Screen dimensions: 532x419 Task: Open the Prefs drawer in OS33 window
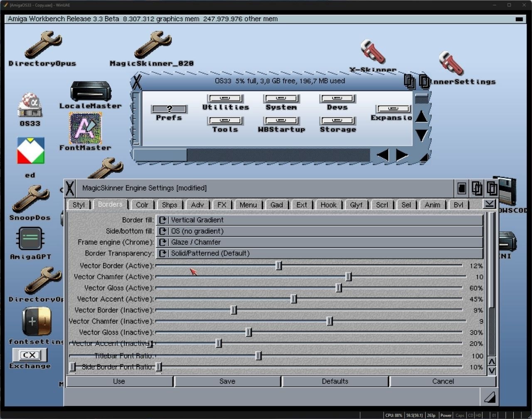pyautogui.click(x=169, y=109)
